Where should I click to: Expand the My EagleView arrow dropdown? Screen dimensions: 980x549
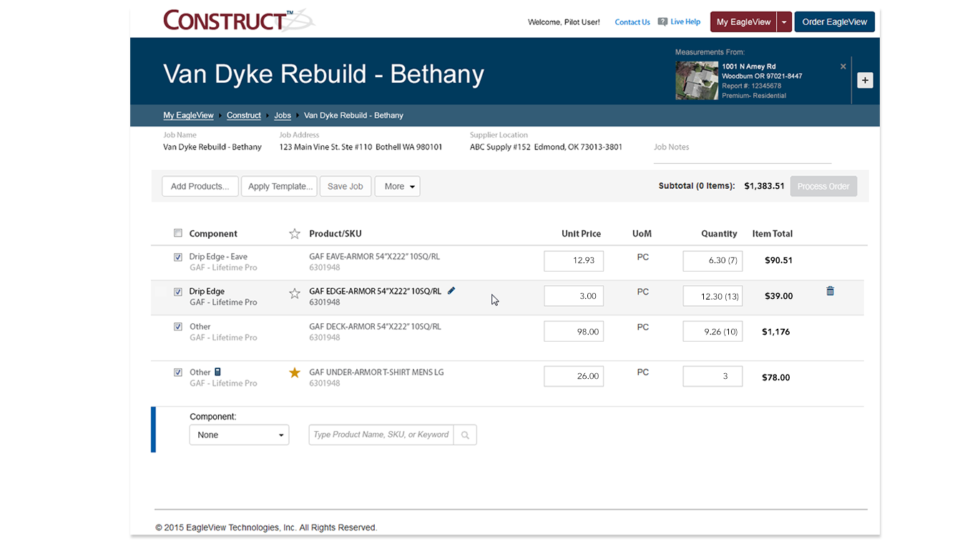click(x=784, y=22)
